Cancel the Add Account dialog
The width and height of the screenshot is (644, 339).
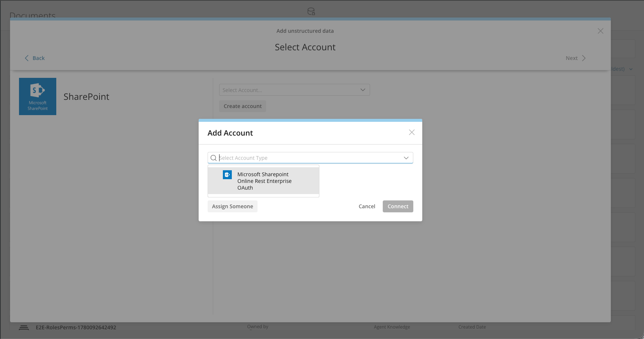tap(367, 206)
